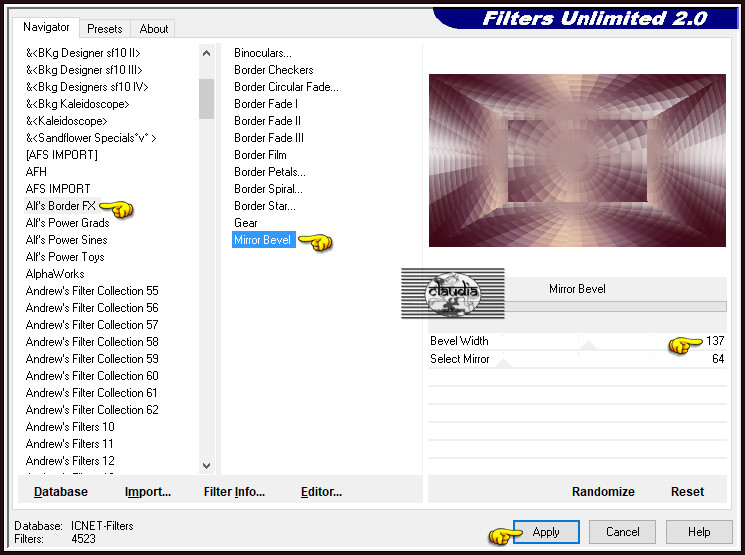Image resolution: width=745 pixels, height=555 pixels.
Task: Open the Database button
Action: [61, 491]
